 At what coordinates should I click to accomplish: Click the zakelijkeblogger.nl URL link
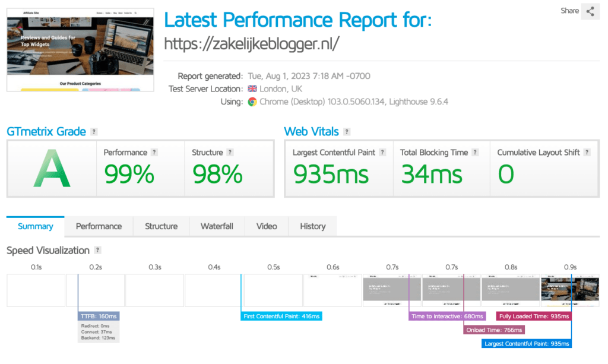coord(251,44)
